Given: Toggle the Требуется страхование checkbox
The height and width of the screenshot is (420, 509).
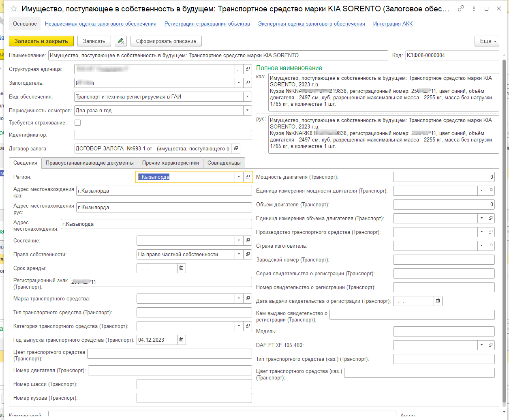Looking at the screenshot, I should click(78, 122).
